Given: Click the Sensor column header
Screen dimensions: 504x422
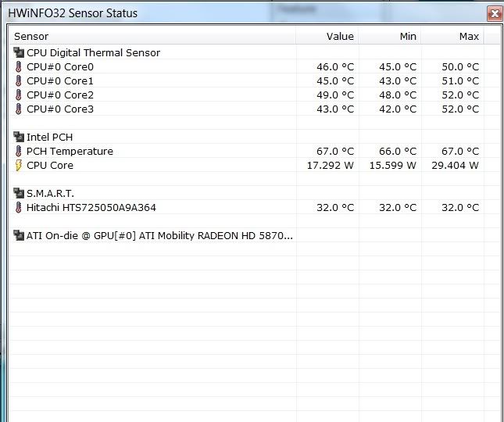Looking at the screenshot, I should pos(152,36).
